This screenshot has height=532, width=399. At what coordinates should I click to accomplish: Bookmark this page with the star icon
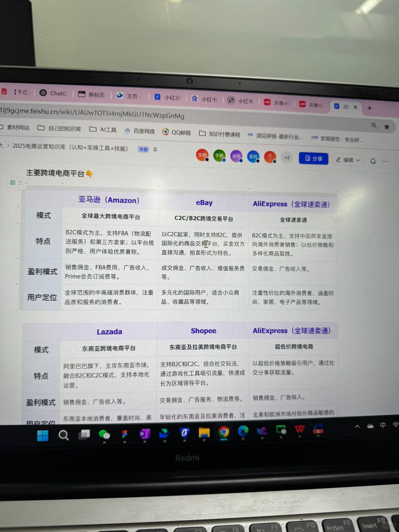387,127
